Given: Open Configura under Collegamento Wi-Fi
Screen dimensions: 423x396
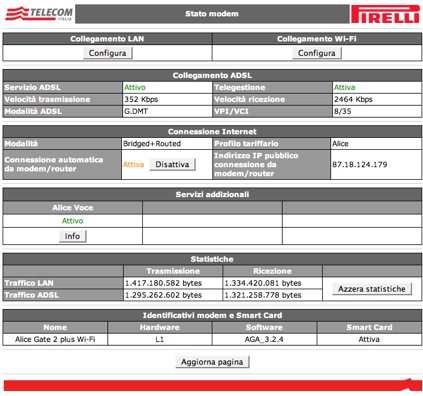Looking at the screenshot, I should pos(317,53).
